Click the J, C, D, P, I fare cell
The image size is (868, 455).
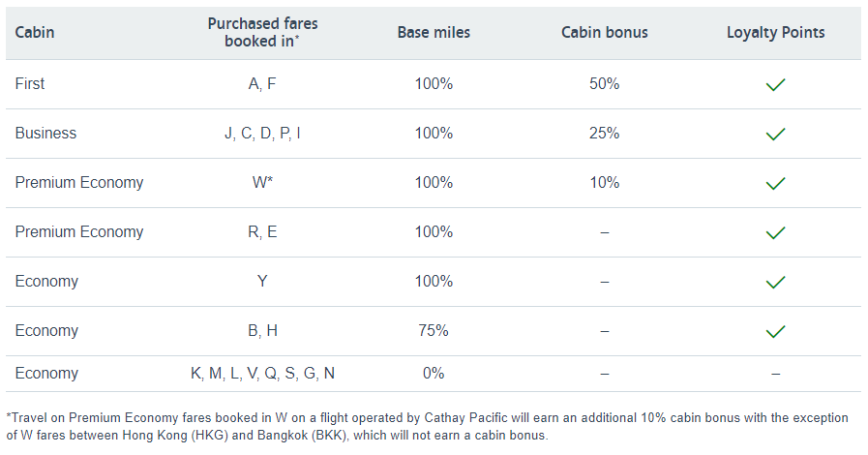[262, 134]
